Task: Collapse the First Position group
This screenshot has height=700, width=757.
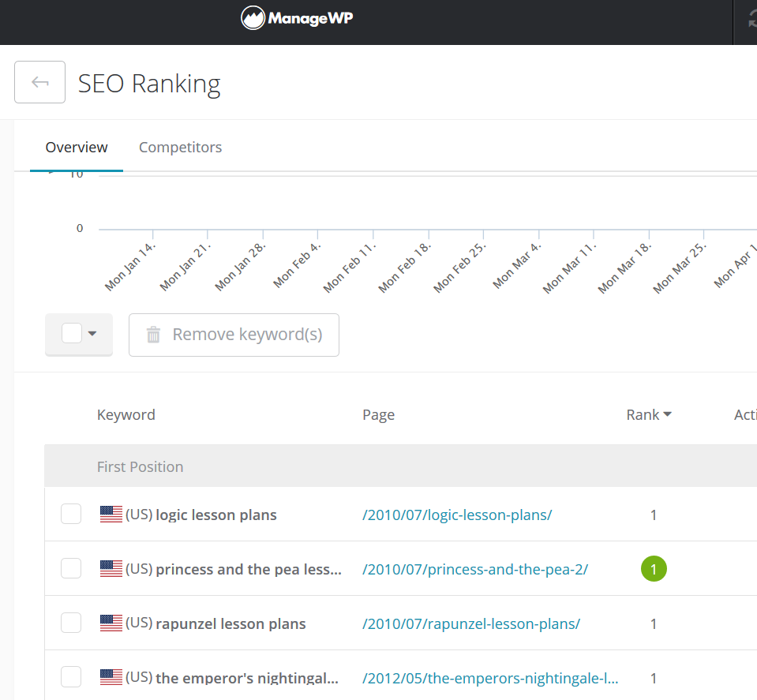Action: 140,466
